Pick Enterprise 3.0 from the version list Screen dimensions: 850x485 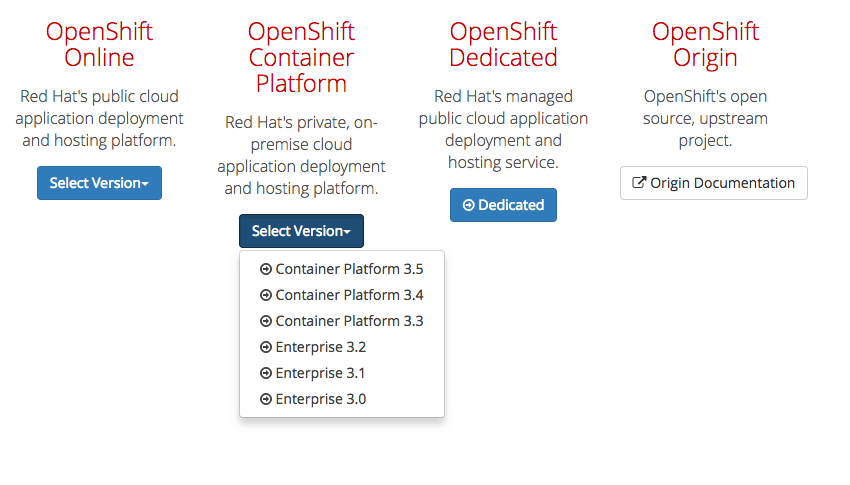tap(342, 399)
